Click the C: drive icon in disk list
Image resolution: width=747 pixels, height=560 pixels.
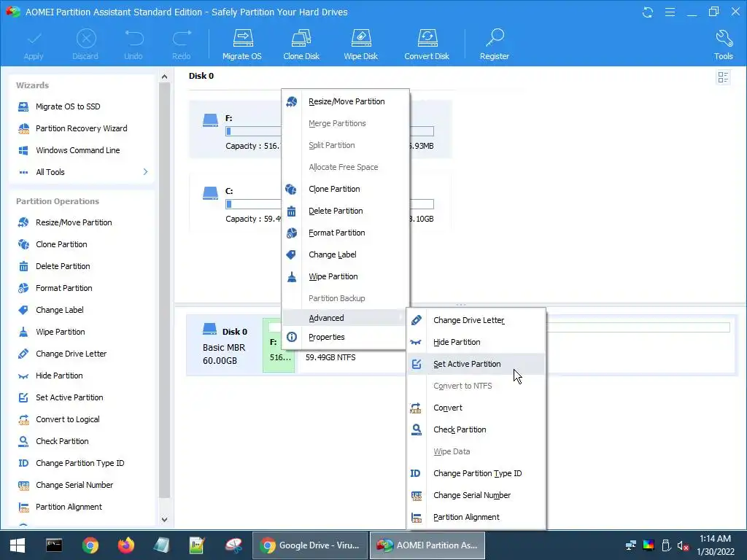[210, 192]
